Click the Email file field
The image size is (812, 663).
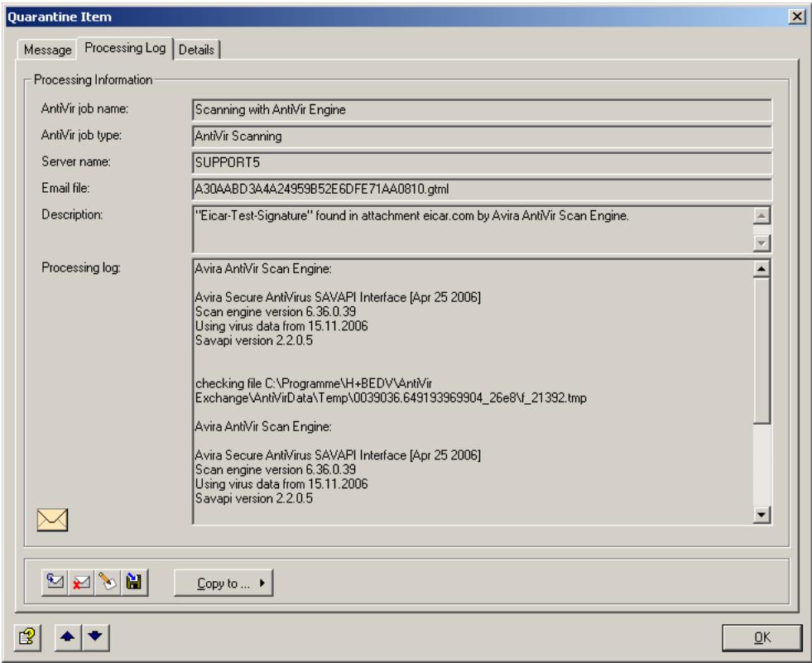[x=482, y=189]
